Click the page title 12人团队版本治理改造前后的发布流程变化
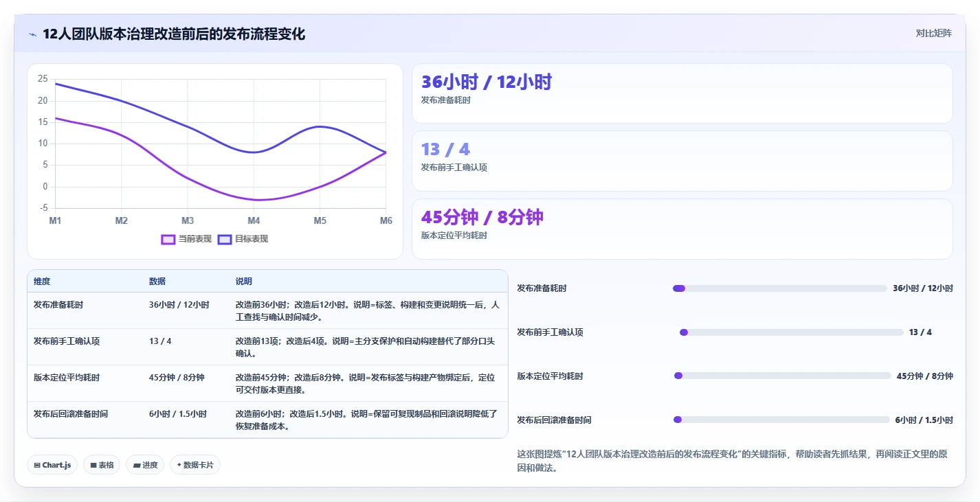Viewport: 980px width, 502px height. click(174, 34)
